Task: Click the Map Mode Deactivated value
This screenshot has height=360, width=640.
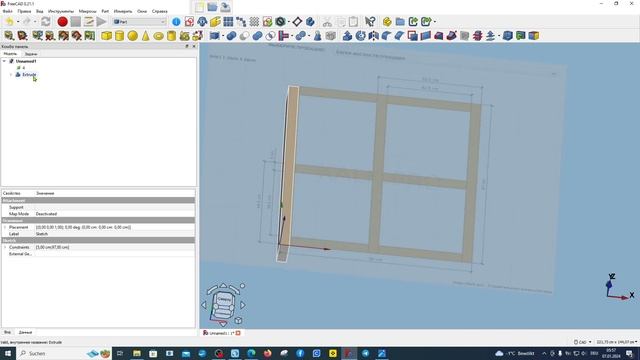Action: point(114,214)
